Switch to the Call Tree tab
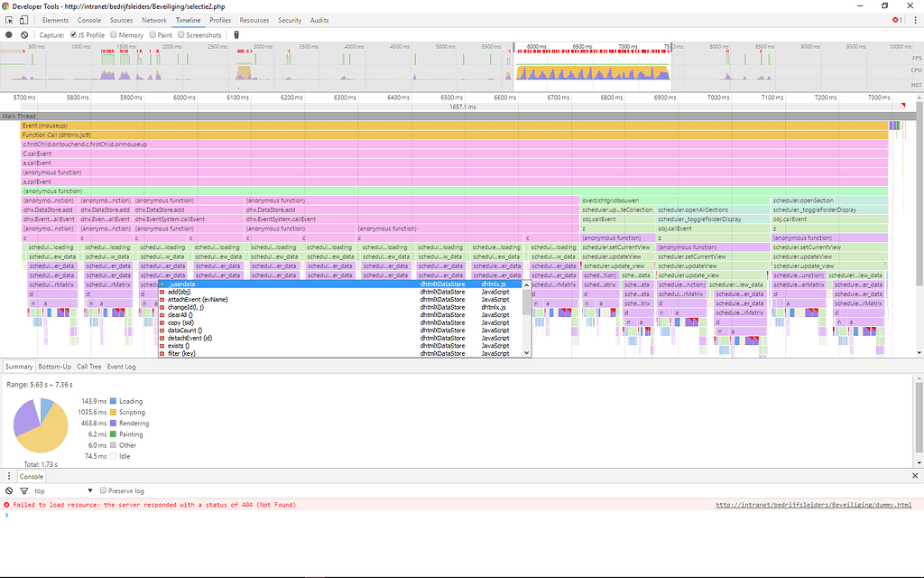 [x=89, y=367]
